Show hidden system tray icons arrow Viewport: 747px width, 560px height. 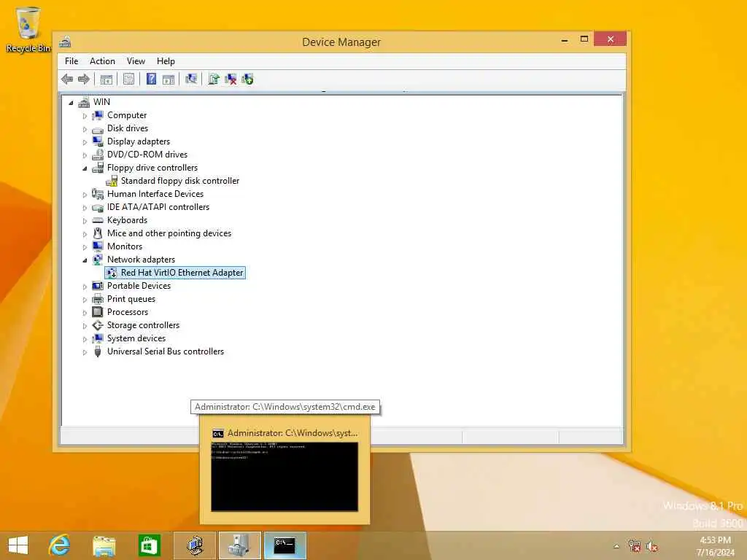[x=616, y=546]
